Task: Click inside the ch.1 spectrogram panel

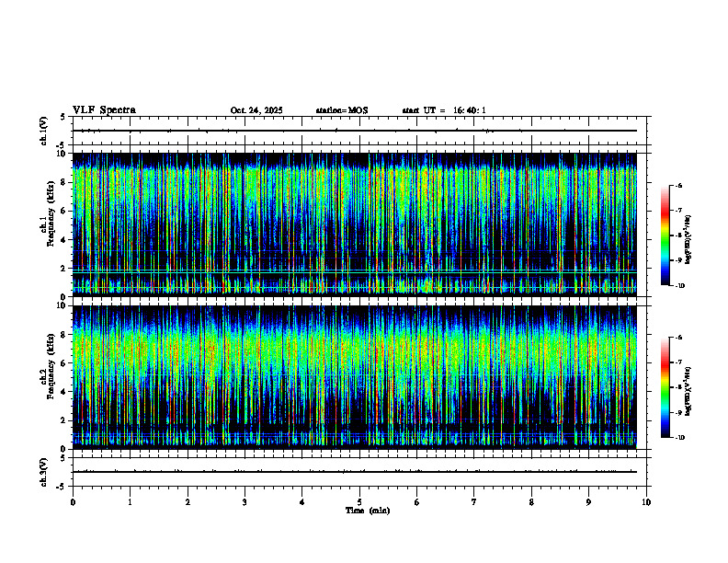Action: coord(355,224)
